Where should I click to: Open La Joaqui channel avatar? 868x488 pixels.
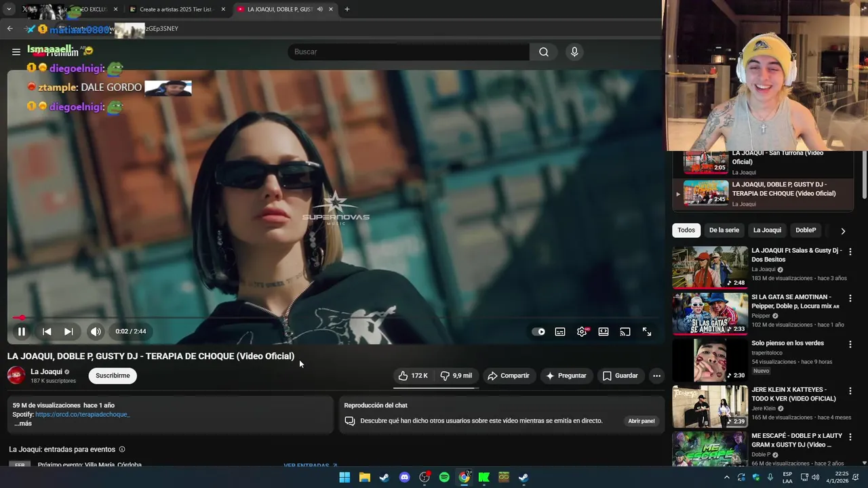pyautogui.click(x=16, y=375)
